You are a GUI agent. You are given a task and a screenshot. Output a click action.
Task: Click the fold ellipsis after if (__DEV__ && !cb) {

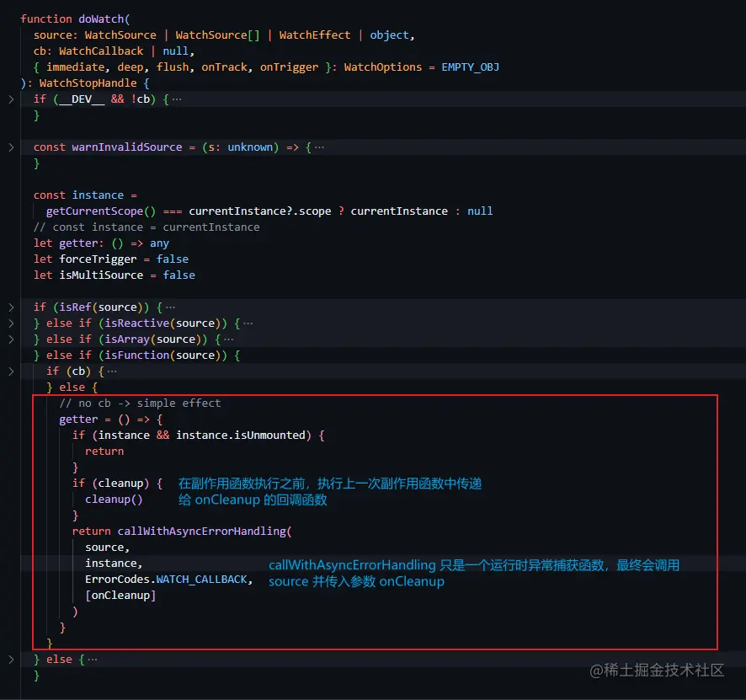[177, 99]
